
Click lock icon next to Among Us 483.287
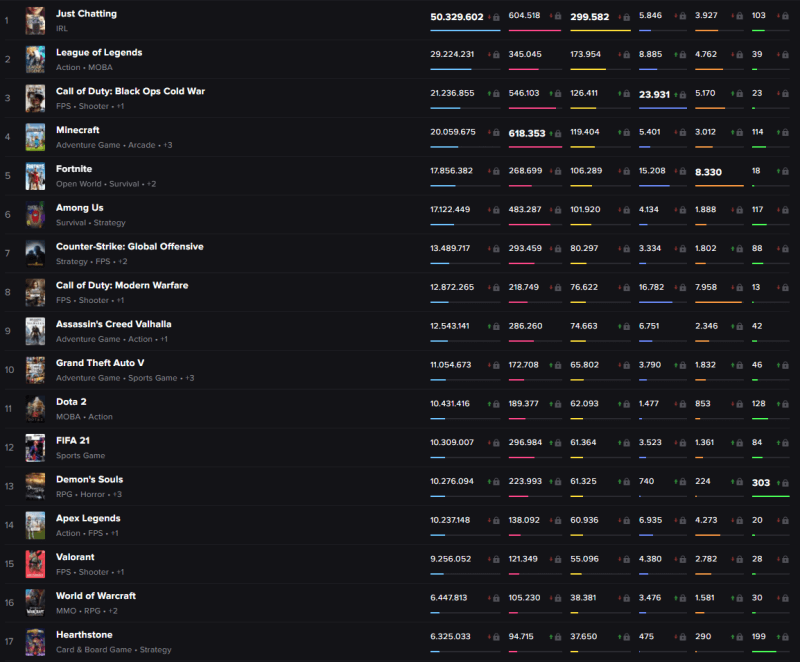(x=558, y=210)
